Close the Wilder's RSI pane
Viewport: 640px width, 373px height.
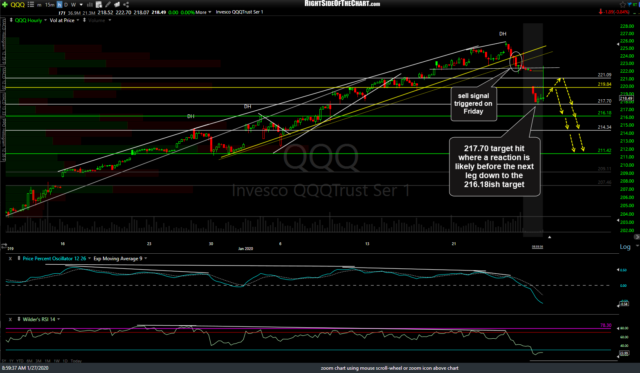tap(11, 319)
